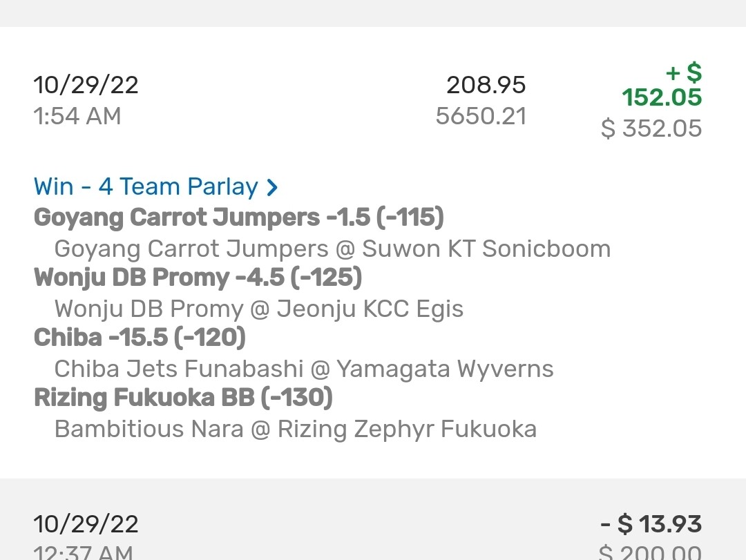Click the 5650.21 balance value
This screenshot has width=746, height=560.
pos(481,116)
